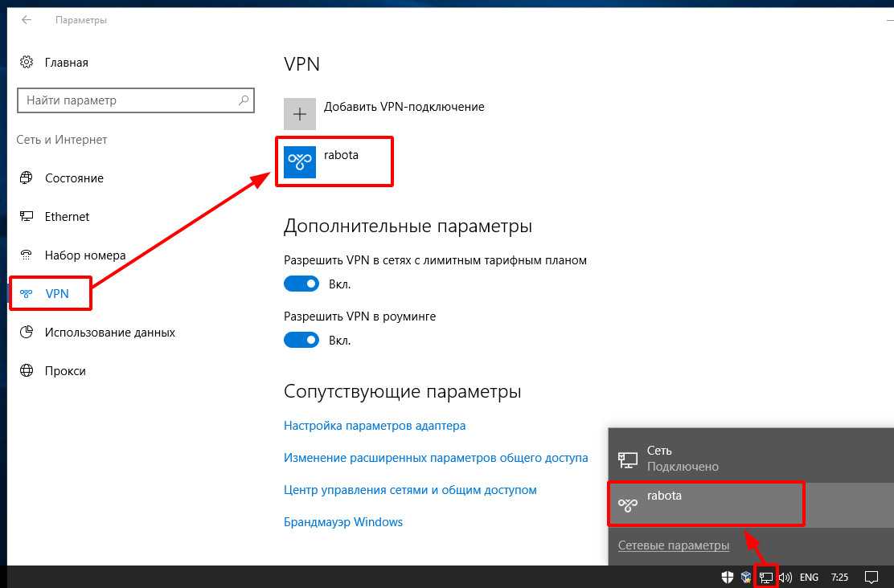Viewport: 894px width, 588px height.
Task: Open Изменение расширенных параметров общего доступа link
Action: (436, 458)
